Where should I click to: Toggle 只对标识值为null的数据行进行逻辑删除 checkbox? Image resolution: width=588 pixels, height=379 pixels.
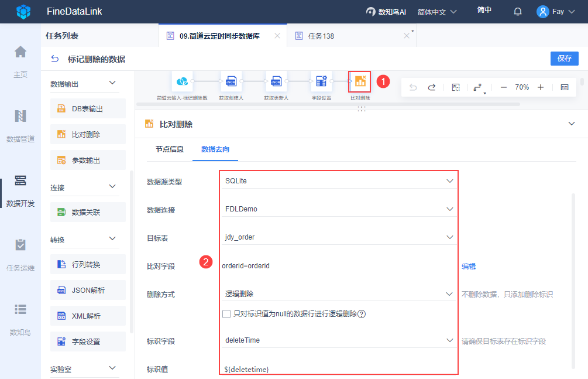[x=226, y=313]
